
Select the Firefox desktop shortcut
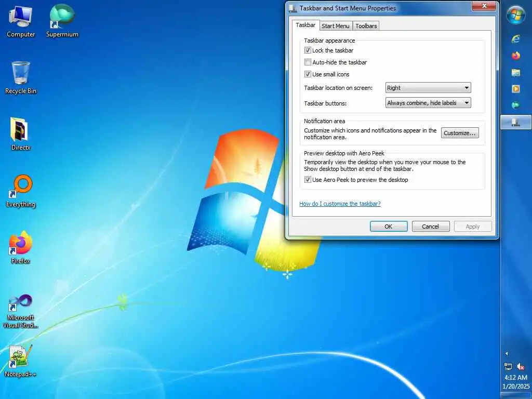pyautogui.click(x=21, y=247)
